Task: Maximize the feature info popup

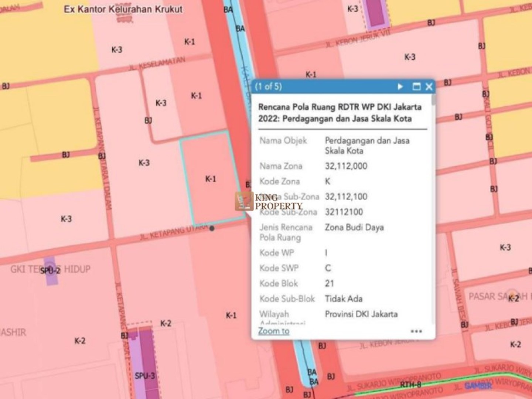Action: 416,87
